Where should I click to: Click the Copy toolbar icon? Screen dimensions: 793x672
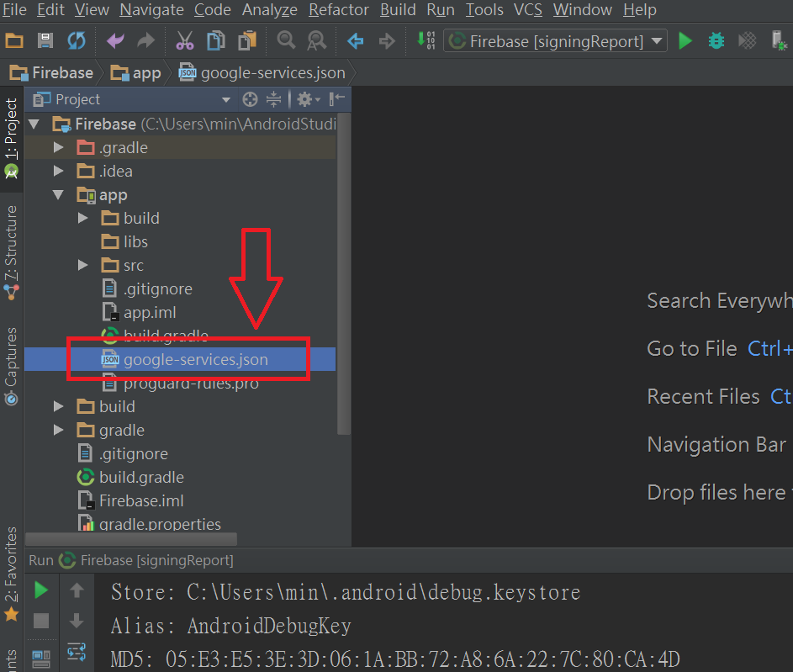pos(216,40)
